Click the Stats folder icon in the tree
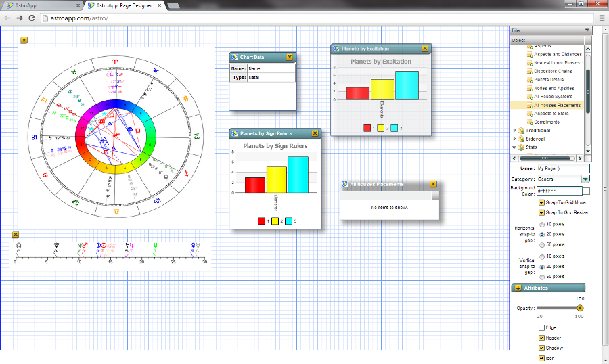Viewport: 609px width, 364px height. point(522,147)
